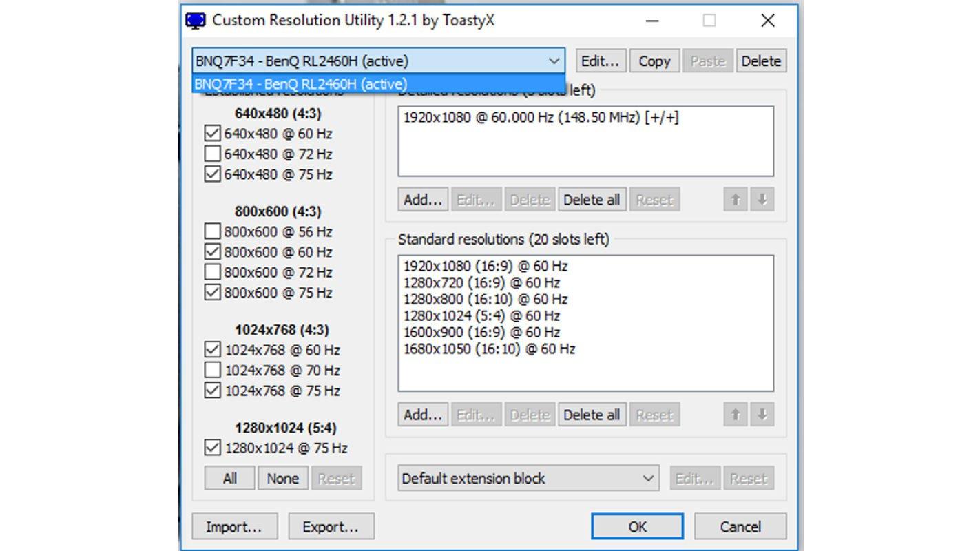This screenshot has height=551, width=980.
Task: Export the monitor settings
Action: (x=331, y=527)
